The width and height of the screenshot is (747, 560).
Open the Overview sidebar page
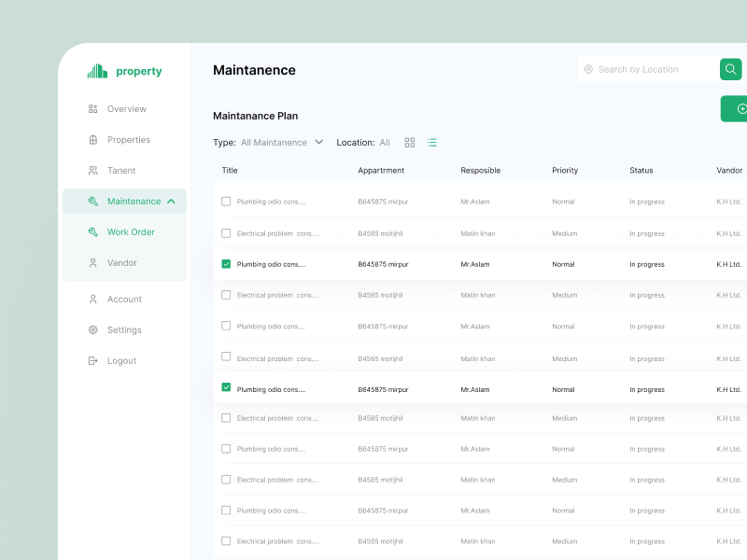coord(126,109)
